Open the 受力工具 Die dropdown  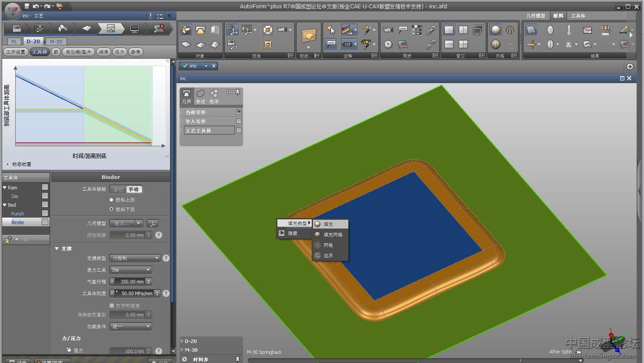tap(130, 270)
